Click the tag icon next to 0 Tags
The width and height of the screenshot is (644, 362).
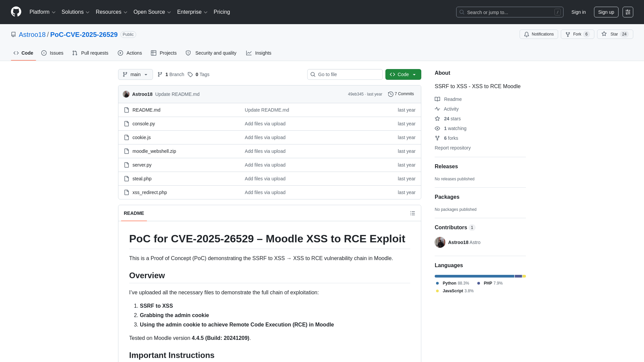(190, 74)
